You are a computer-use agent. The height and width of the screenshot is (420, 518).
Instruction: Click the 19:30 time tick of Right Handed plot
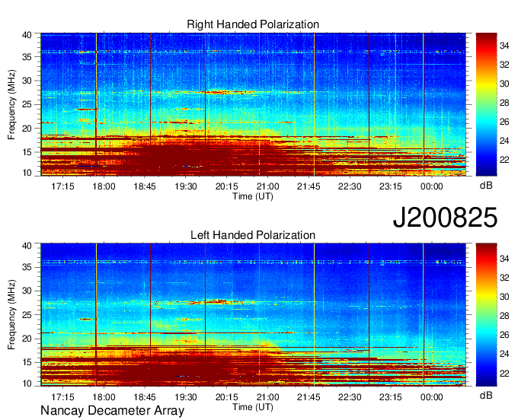tap(186, 186)
